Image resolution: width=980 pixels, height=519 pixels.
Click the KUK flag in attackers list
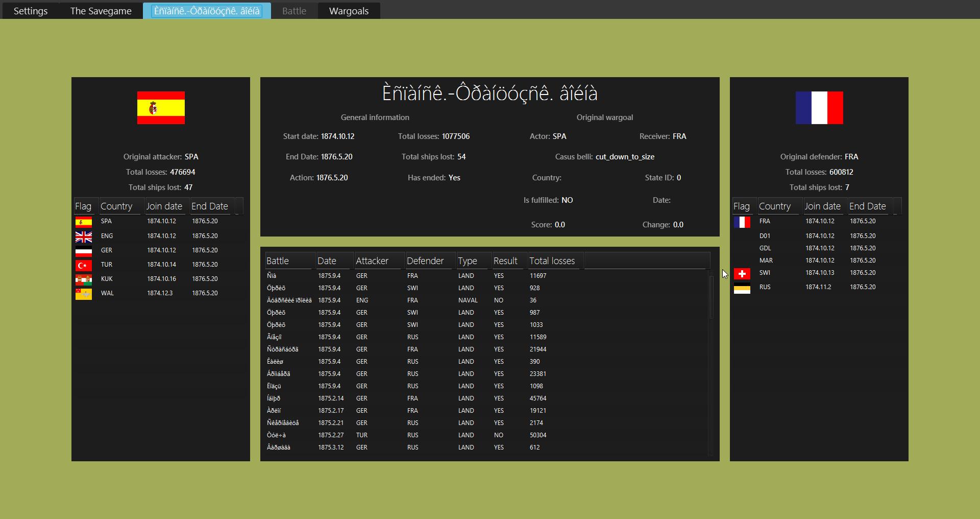[x=84, y=279]
